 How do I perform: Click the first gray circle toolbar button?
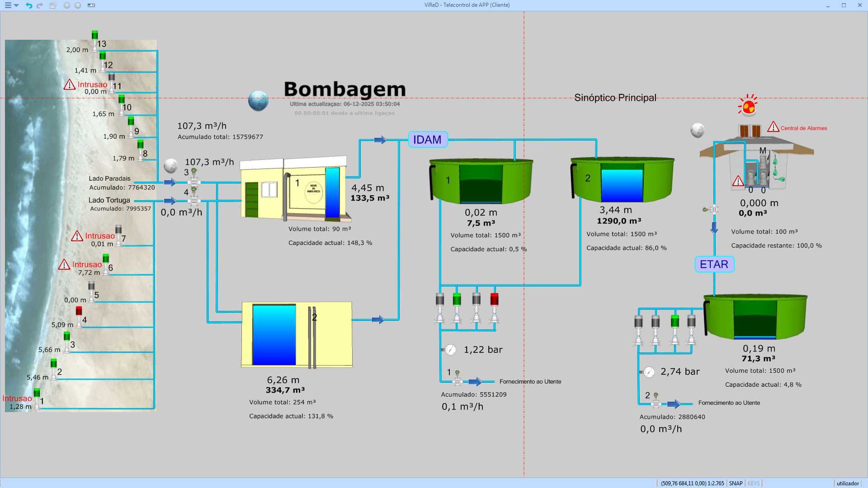pyautogui.click(x=67, y=5)
